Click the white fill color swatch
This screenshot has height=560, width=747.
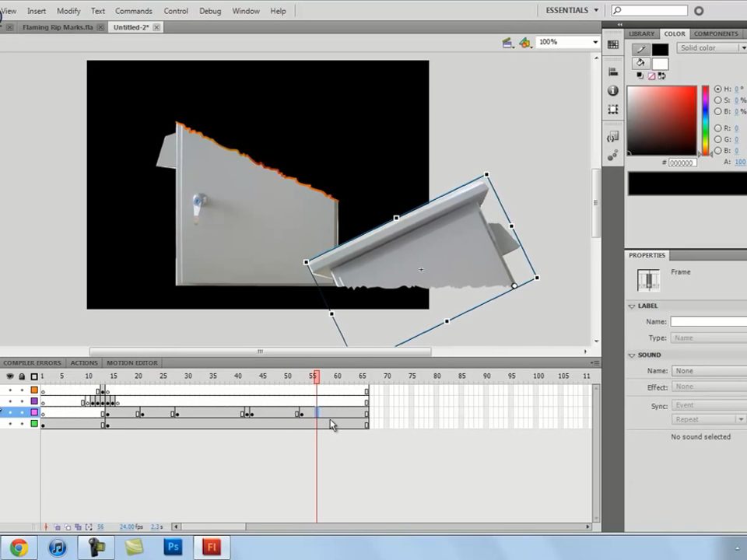660,63
